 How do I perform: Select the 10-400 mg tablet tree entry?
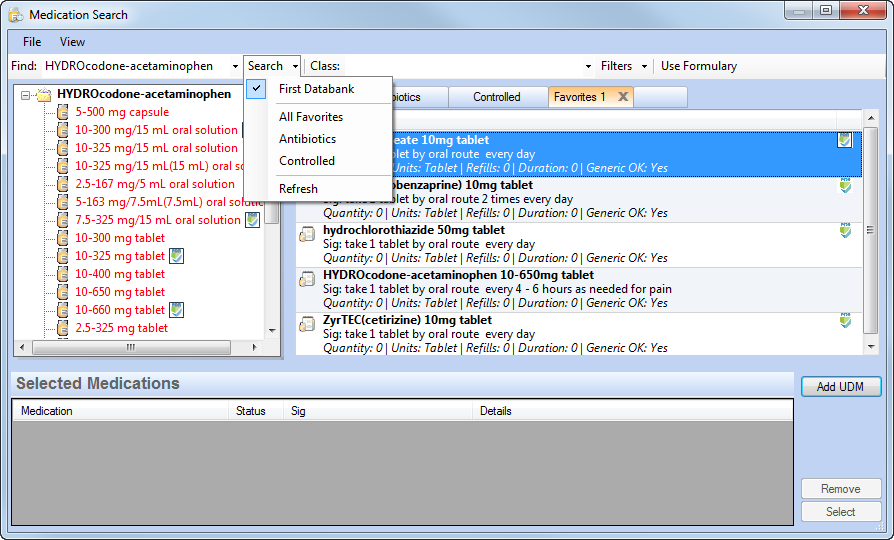120,274
